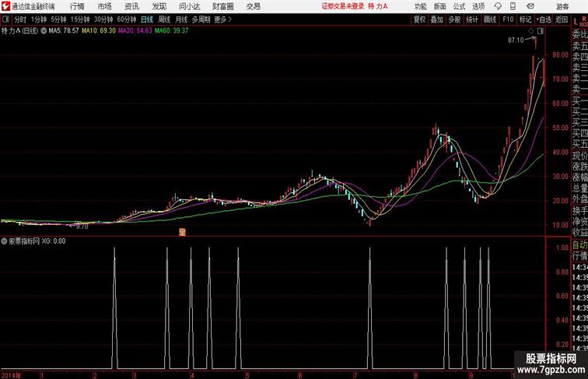Click the 复权 toolbar button
Viewport: 588px width, 379px height.
[420, 19]
